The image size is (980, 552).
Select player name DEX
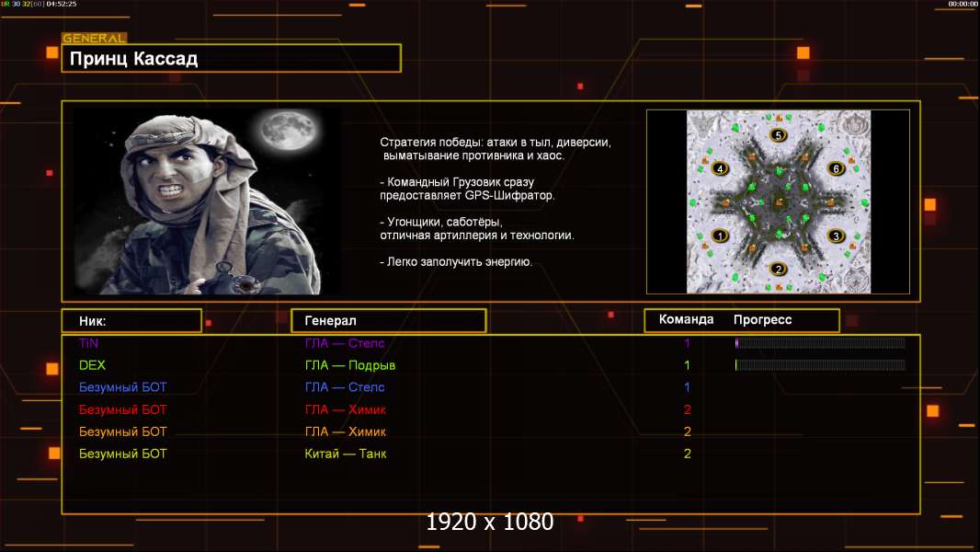click(92, 365)
